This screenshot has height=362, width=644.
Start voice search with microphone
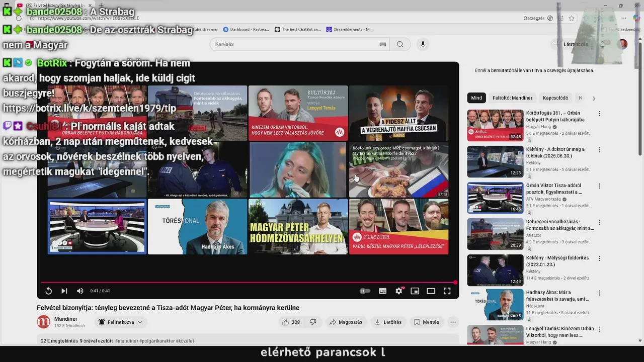(423, 44)
